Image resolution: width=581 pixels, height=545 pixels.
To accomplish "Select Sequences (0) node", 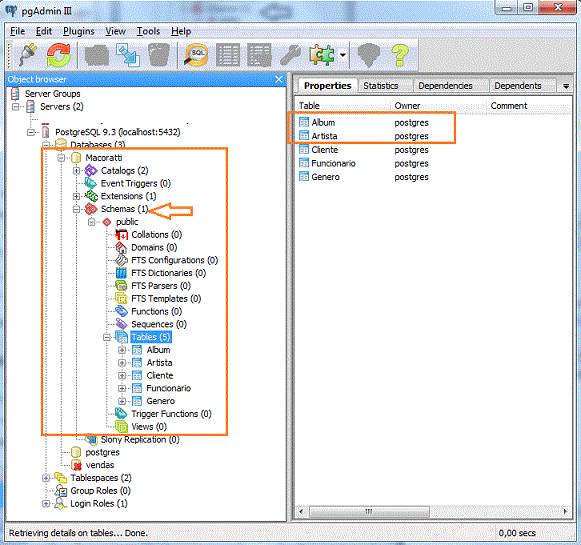I will tap(159, 324).
